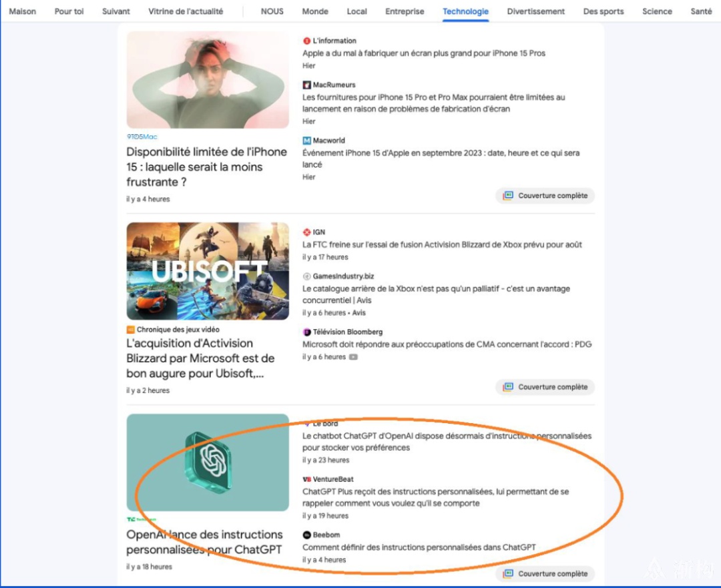721x588 pixels.
Task: Select the NOUS news section
Action: point(272,11)
